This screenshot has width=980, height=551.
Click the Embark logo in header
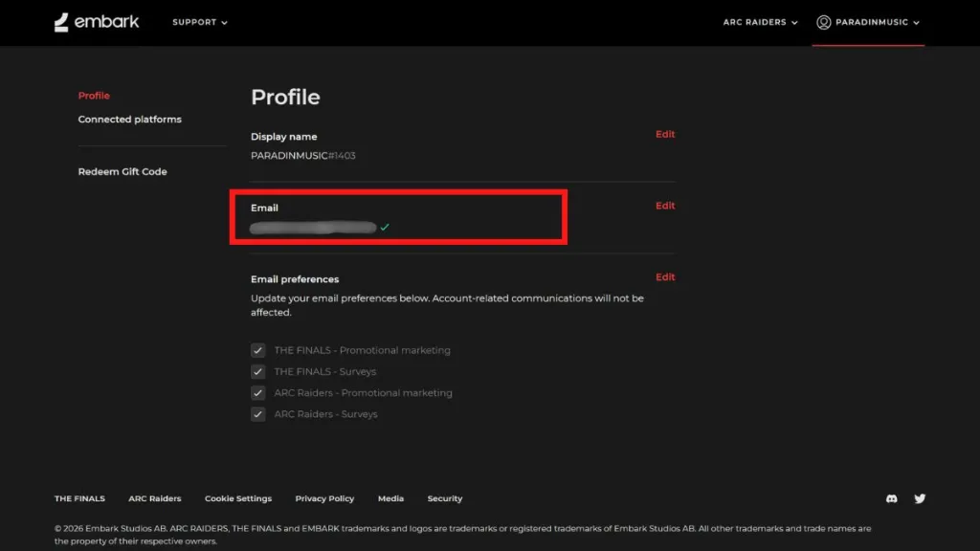click(x=97, y=22)
